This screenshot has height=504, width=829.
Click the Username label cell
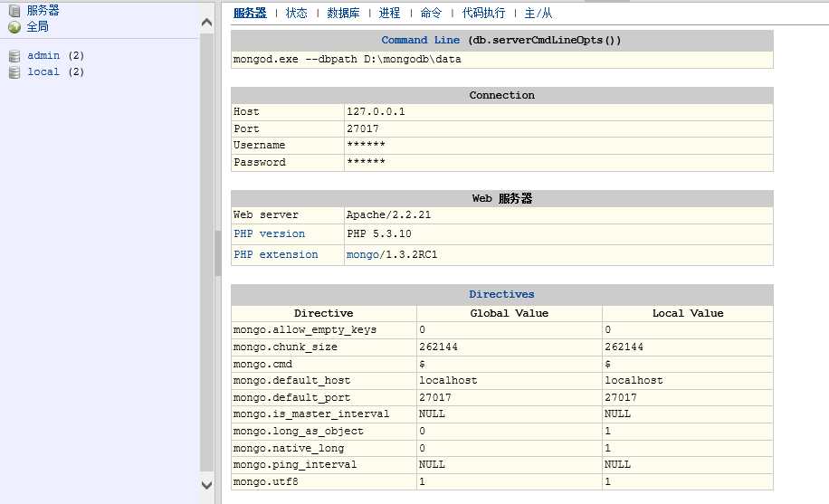(288, 146)
